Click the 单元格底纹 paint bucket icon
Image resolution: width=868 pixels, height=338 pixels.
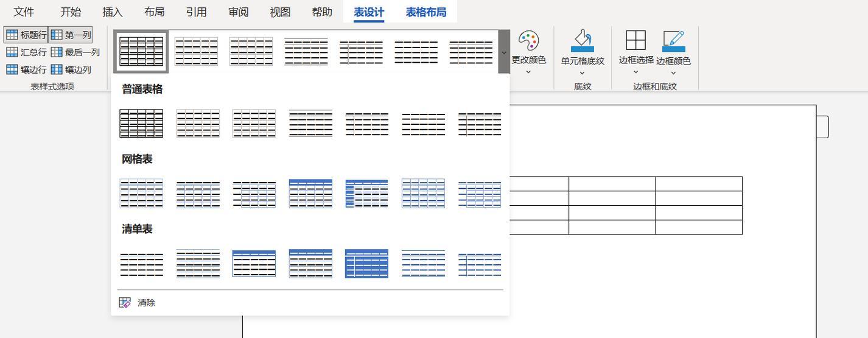tap(583, 41)
